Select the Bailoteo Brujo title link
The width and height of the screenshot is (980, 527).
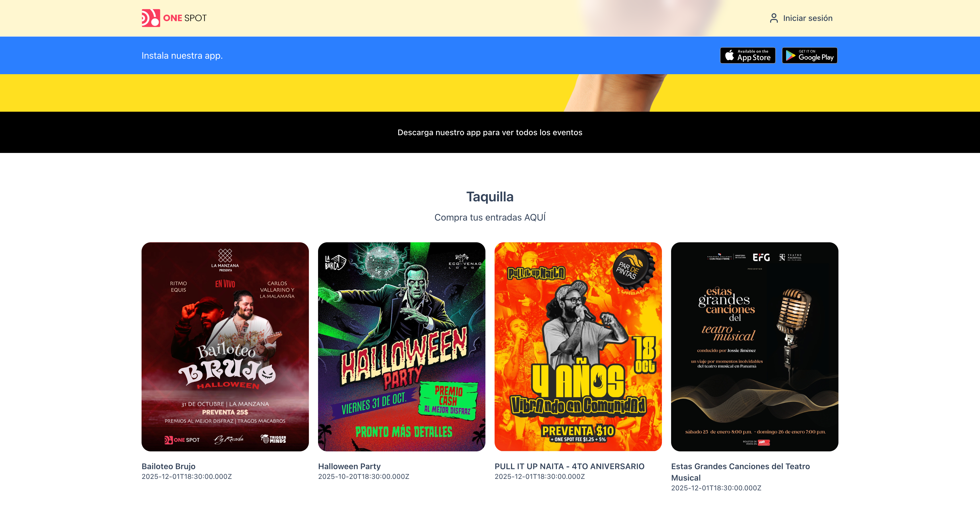(x=168, y=466)
